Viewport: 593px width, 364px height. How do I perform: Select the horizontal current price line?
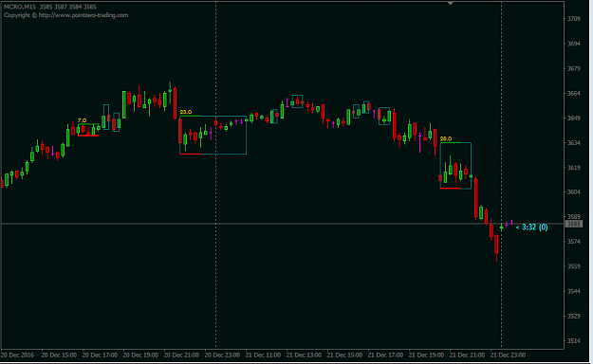tap(283, 224)
